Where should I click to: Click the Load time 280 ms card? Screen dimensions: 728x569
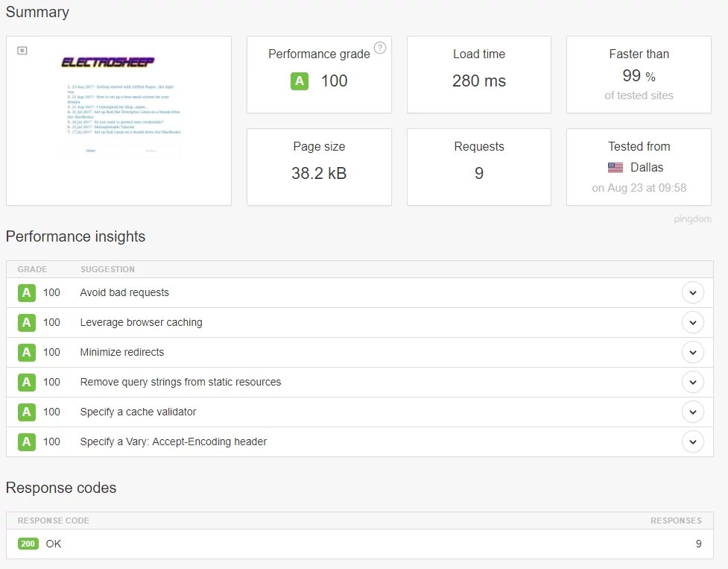(x=478, y=75)
